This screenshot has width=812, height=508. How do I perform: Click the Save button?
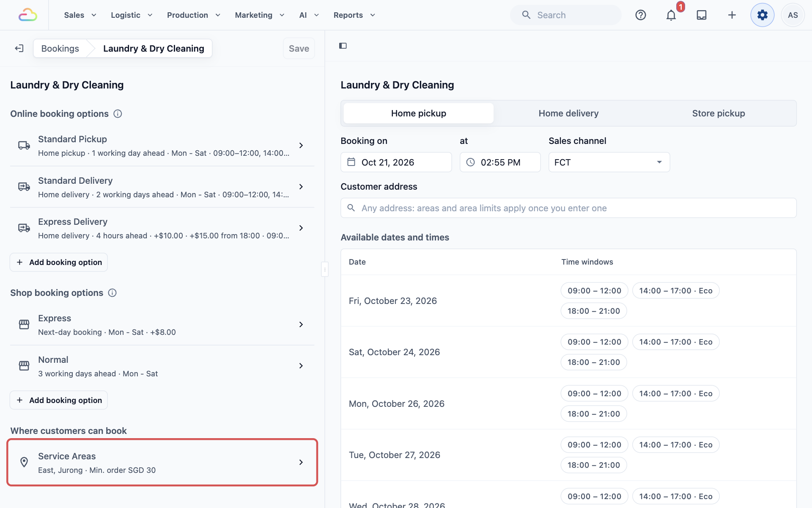click(299, 48)
